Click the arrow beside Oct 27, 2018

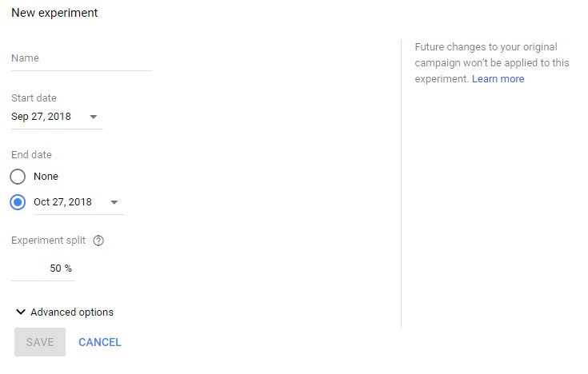(114, 202)
